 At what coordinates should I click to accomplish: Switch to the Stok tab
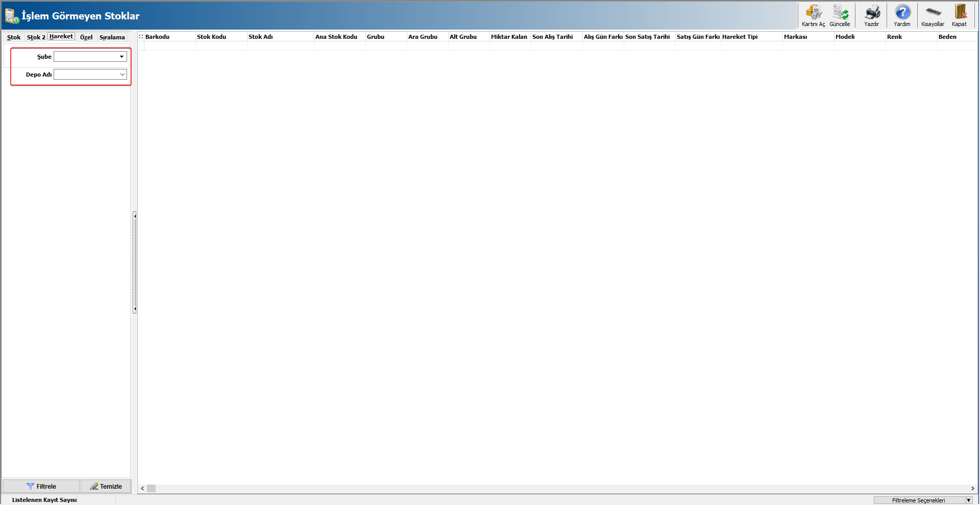tap(14, 37)
